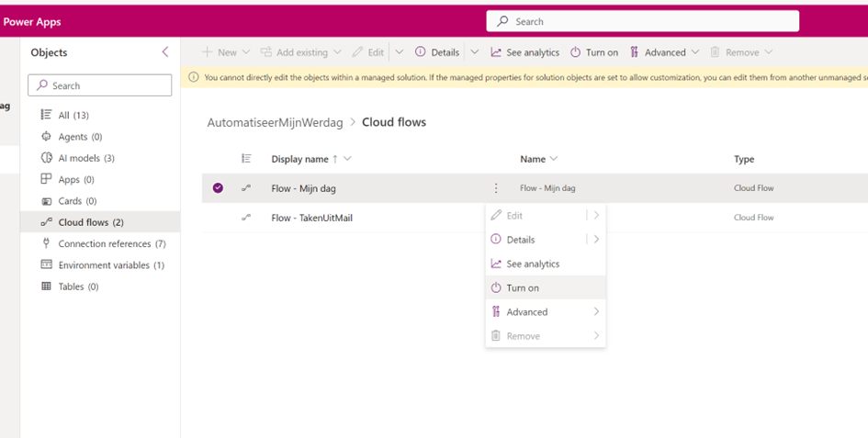
Task: Select Connection references (7) in the tree
Action: 112,243
